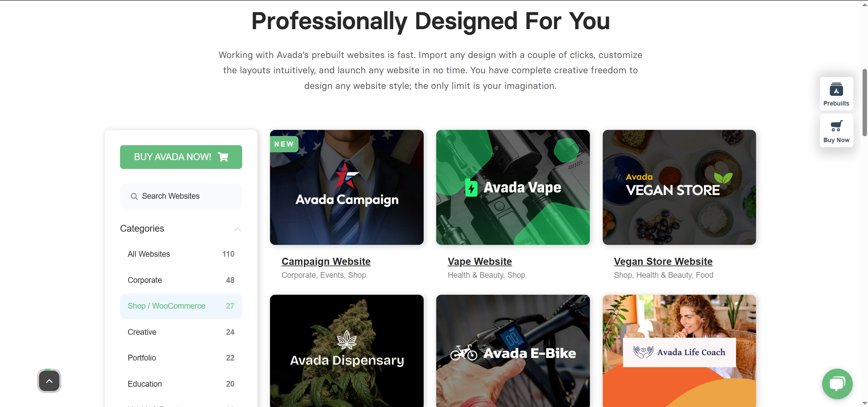
Task: Select the All Websites category
Action: (181, 254)
